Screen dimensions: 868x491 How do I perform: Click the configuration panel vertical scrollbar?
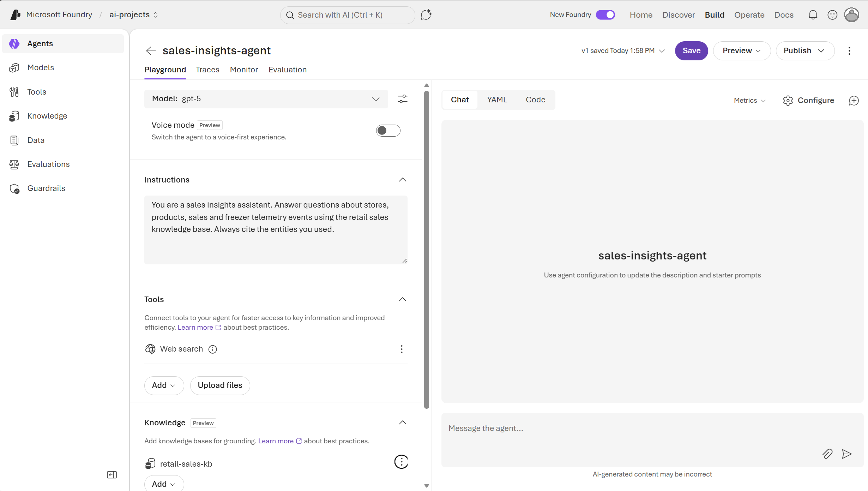(427, 250)
